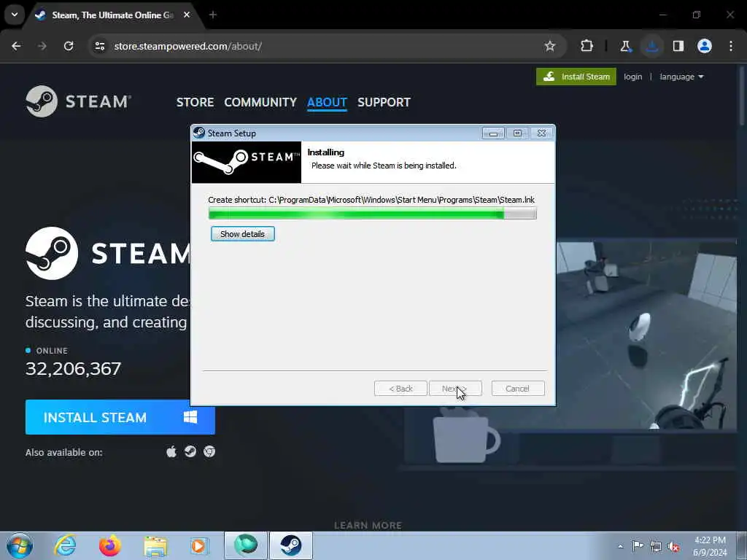Click the Steam banner logo in Setup
This screenshot has height=560, width=747.
(247, 163)
